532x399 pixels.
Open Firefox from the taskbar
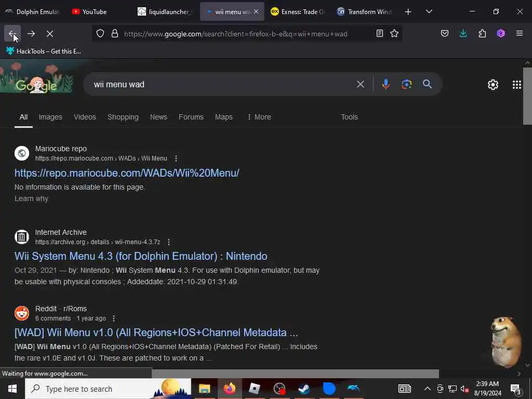[x=229, y=389]
